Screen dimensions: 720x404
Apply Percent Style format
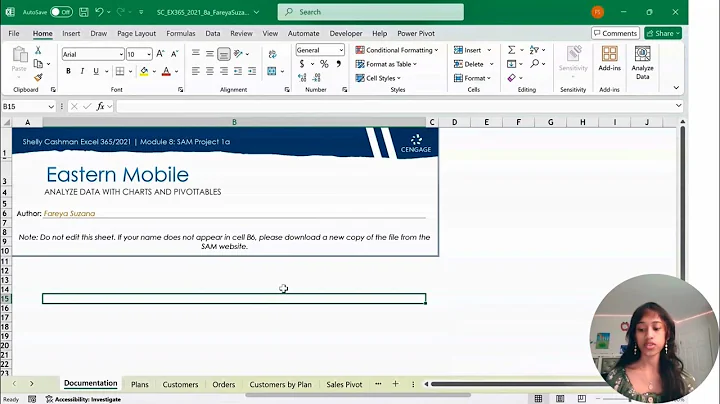pyautogui.click(x=324, y=64)
